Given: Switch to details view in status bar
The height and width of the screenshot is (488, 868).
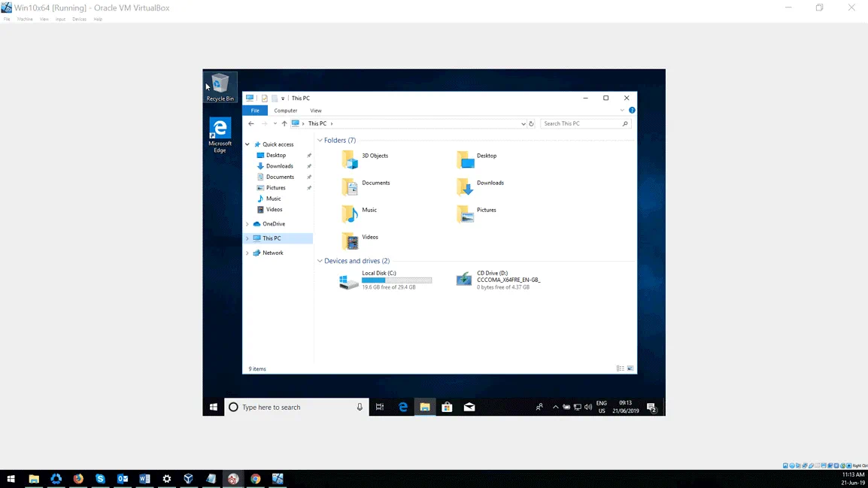Looking at the screenshot, I should 620,368.
